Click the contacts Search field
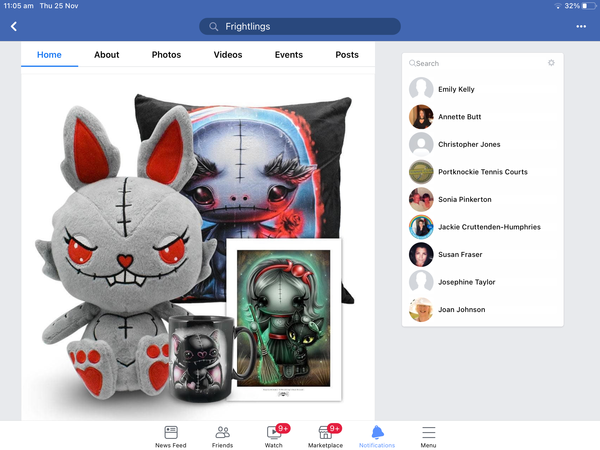This screenshot has width=600, height=450. (474, 63)
